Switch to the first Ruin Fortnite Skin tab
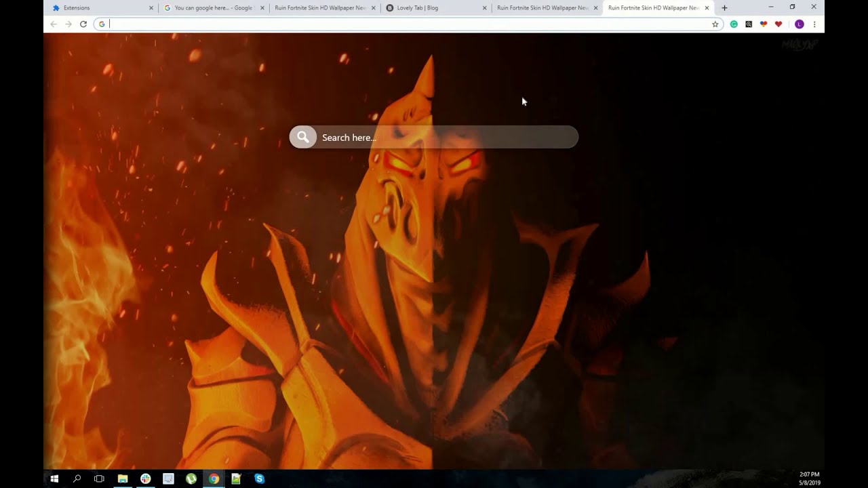This screenshot has height=488, width=868. [x=325, y=8]
